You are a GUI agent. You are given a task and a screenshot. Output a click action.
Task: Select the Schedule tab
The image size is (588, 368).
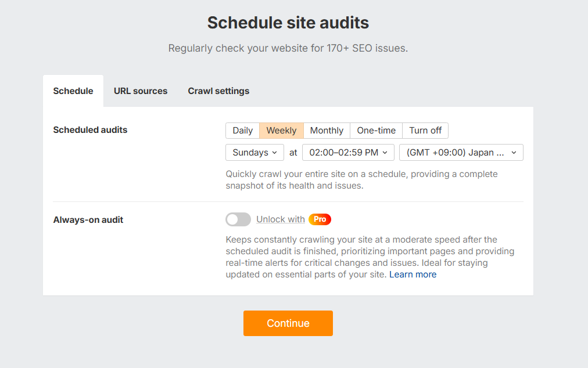tap(73, 91)
